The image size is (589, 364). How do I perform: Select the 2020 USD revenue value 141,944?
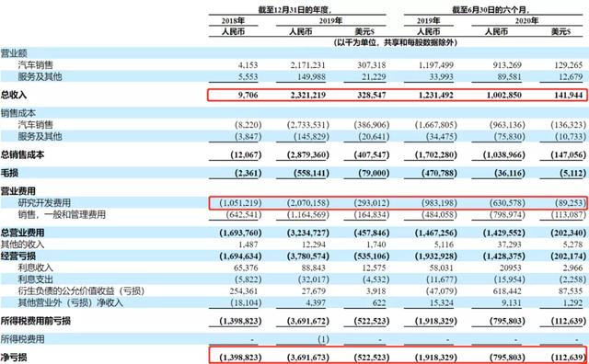[x=568, y=95]
